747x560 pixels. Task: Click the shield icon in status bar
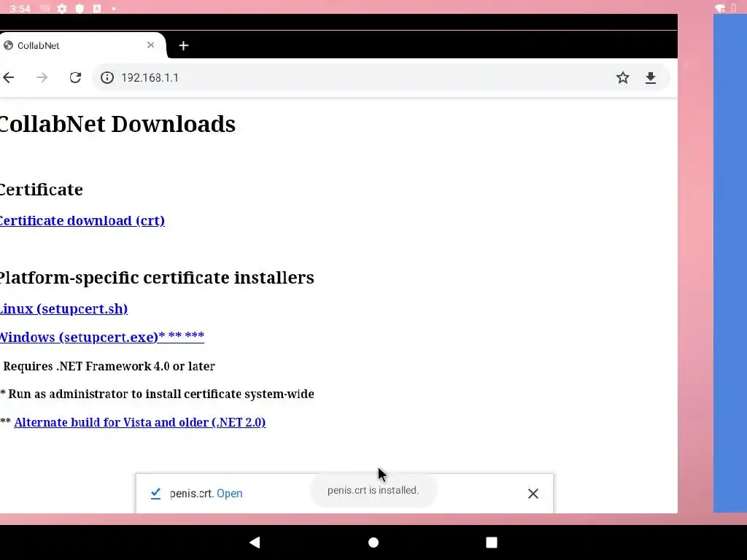tap(80, 9)
